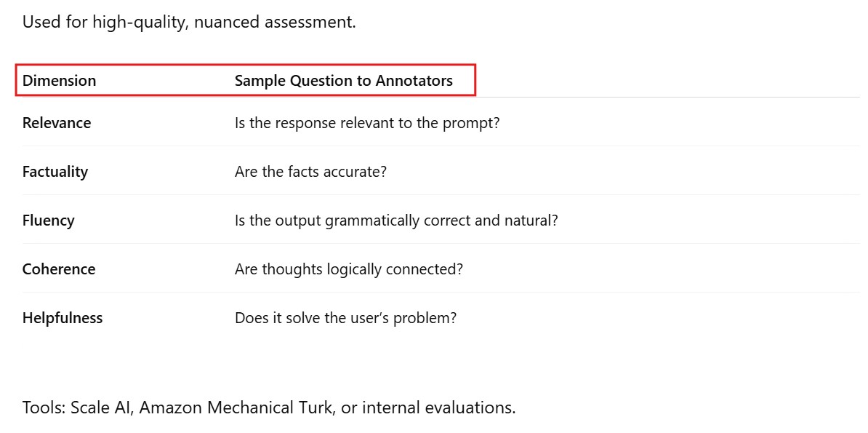Click the grammatically correct and natural question
Image resolution: width=868 pixels, height=433 pixels.
tap(396, 221)
